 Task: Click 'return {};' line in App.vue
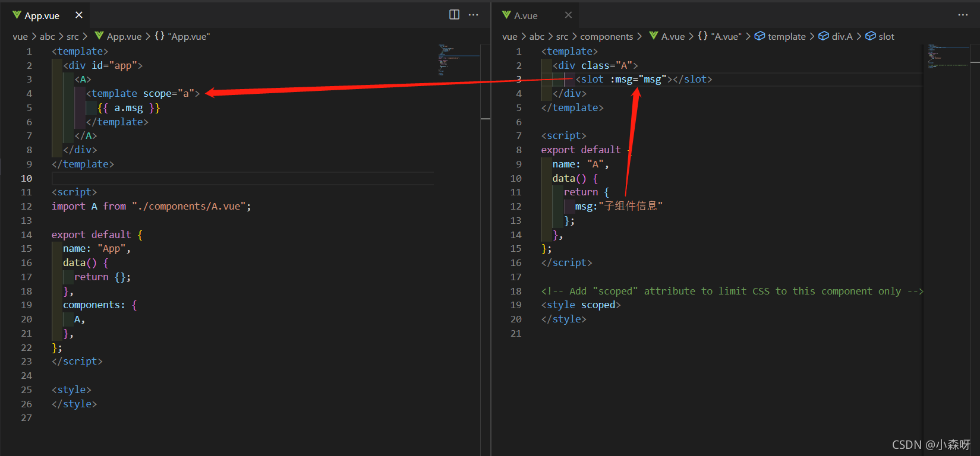(103, 277)
